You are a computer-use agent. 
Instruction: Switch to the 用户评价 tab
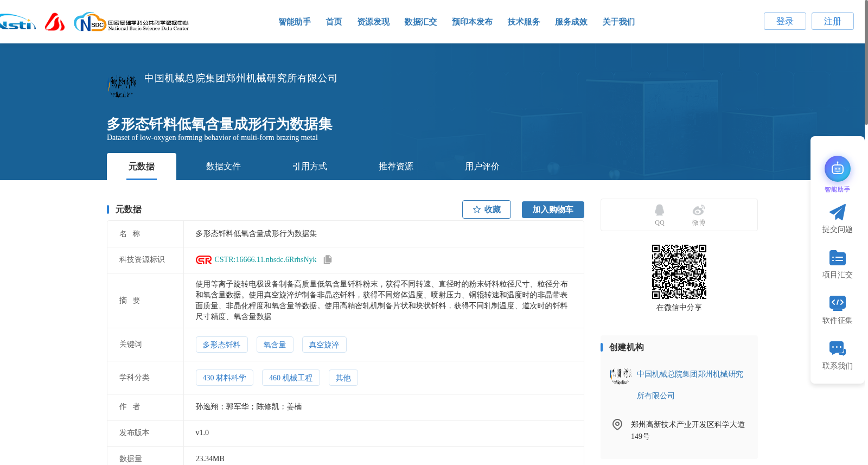coord(482,167)
